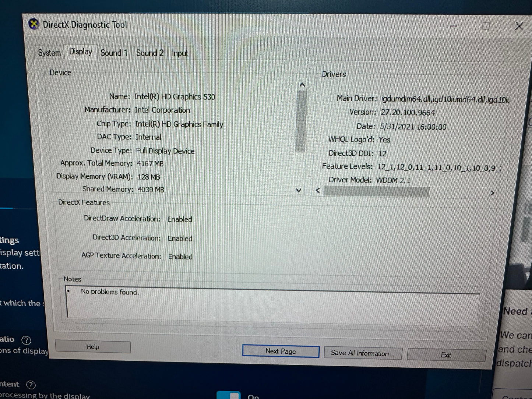Click the right arrow of the Drivers scrollbar
532x399 pixels.
(492, 192)
